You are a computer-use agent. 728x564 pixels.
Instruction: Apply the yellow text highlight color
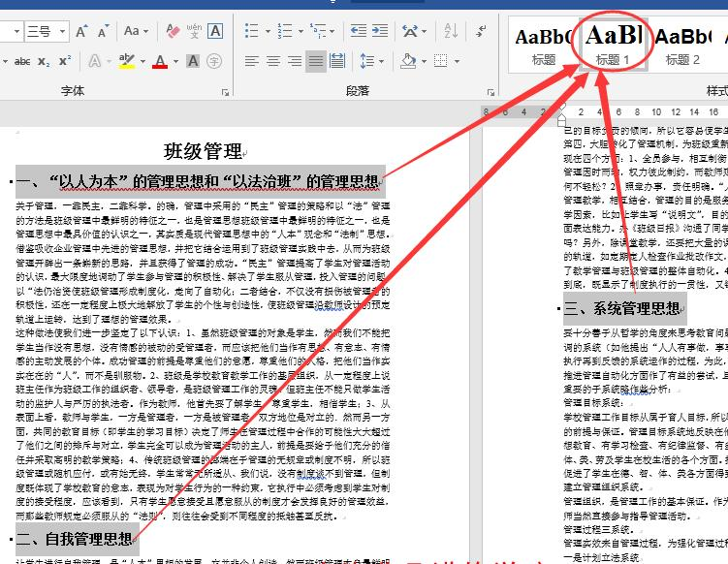(126, 61)
